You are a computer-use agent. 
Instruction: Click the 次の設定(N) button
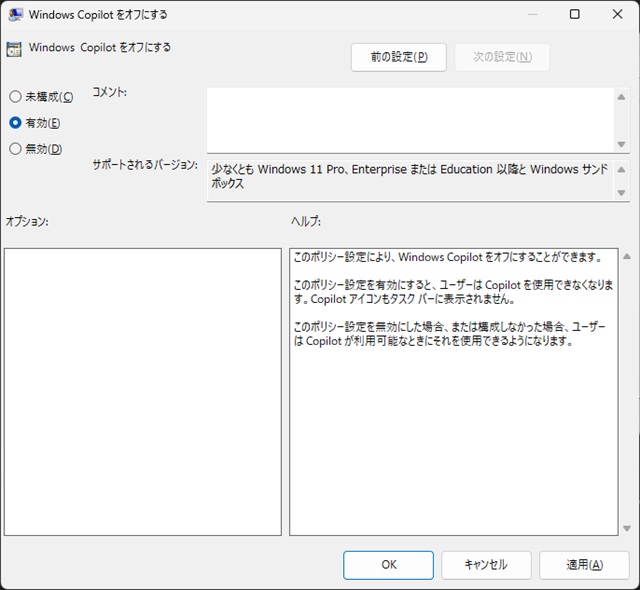coord(502,57)
